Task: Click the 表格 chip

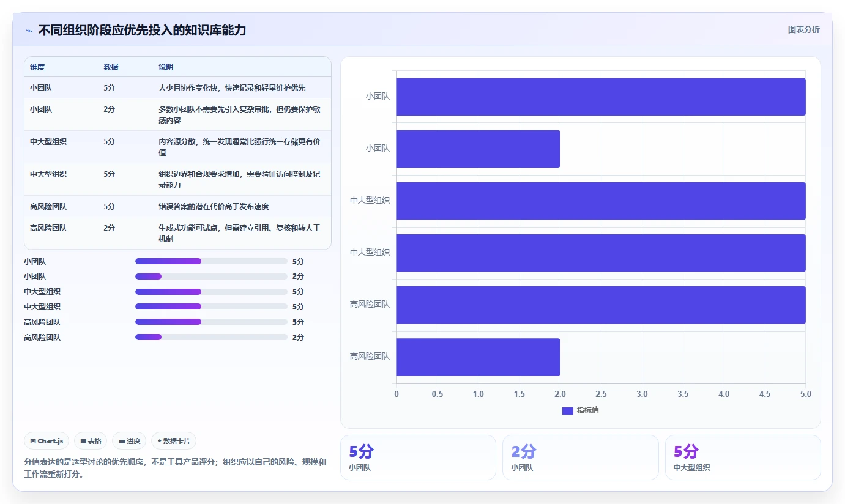Action: click(91, 441)
